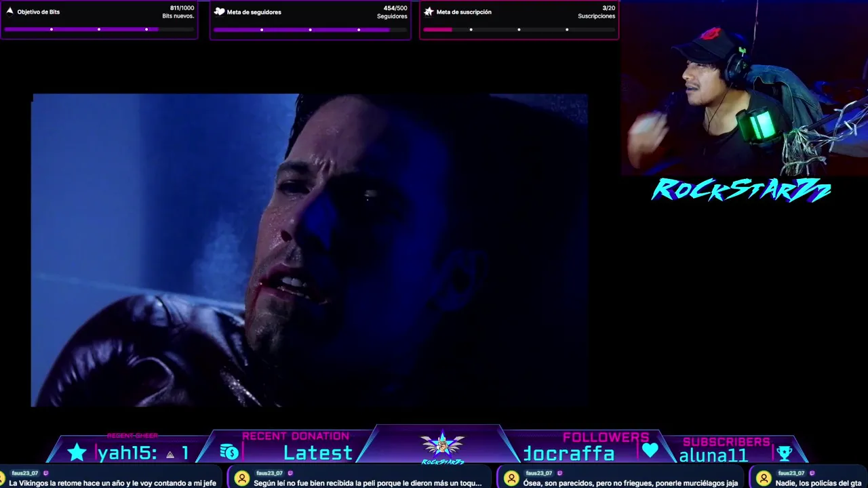868x488 pixels.
Task: Click the 'Bits nuevos.' caption
Action: point(178,16)
